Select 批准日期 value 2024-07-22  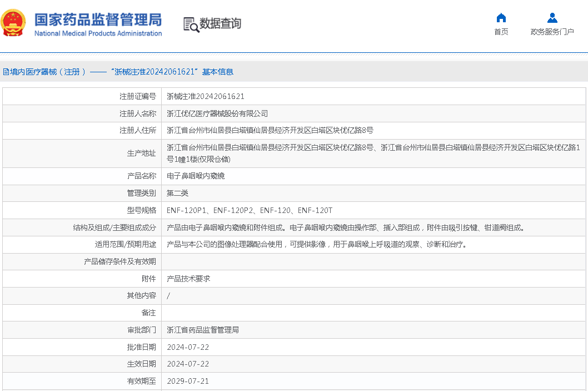click(188, 347)
